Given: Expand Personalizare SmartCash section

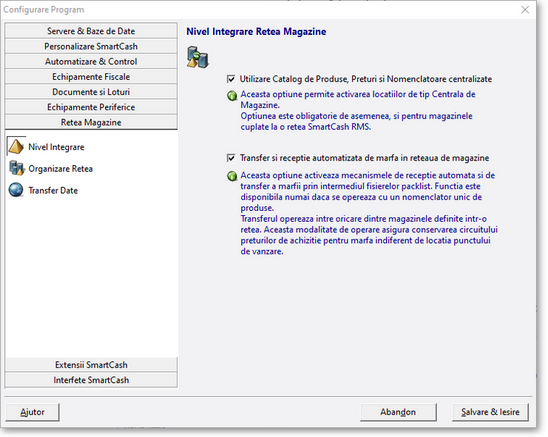Looking at the screenshot, I should [x=91, y=46].
